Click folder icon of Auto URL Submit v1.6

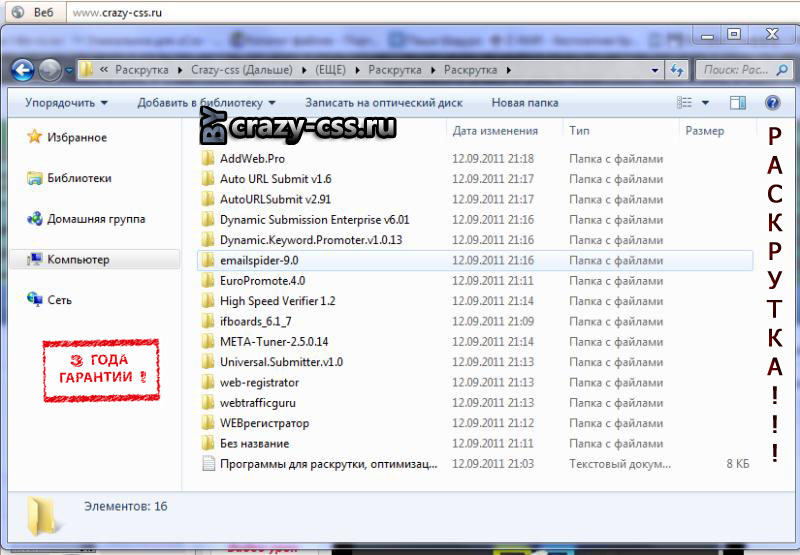point(208,179)
